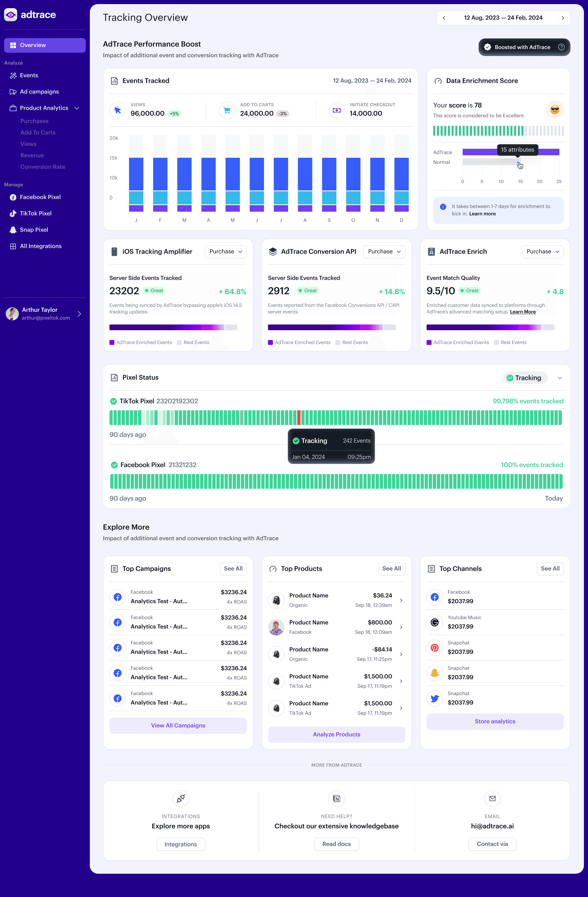Open the Overview page in sidebar
Screen dimensions: 588x897
point(45,45)
